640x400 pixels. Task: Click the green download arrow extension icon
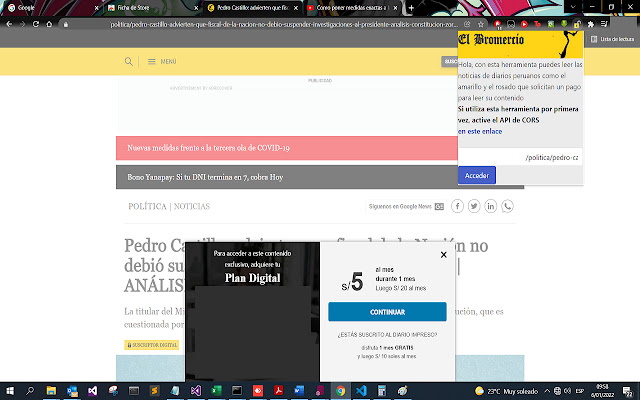564,24
